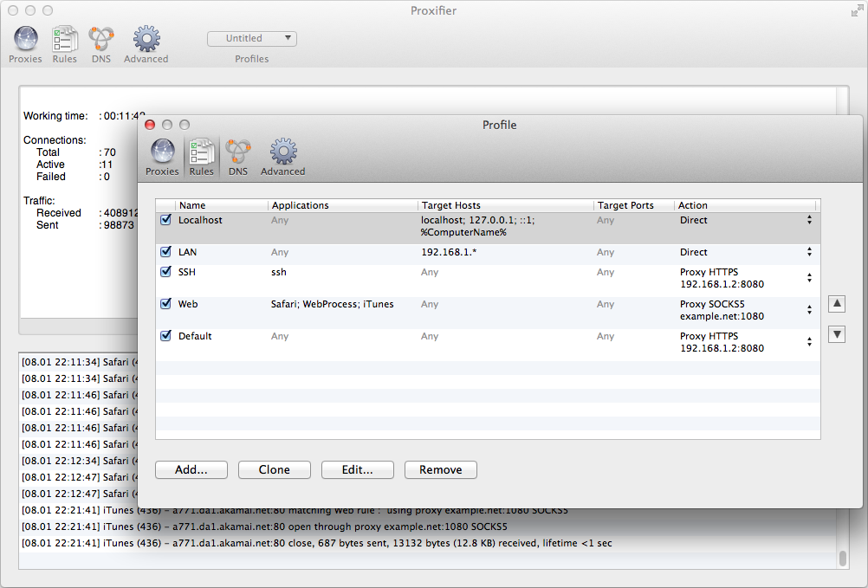This screenshot has height=588, width=868.
Task: Toggle fullscreen icon of Proxifier window
Action: [x=857, y=10]
